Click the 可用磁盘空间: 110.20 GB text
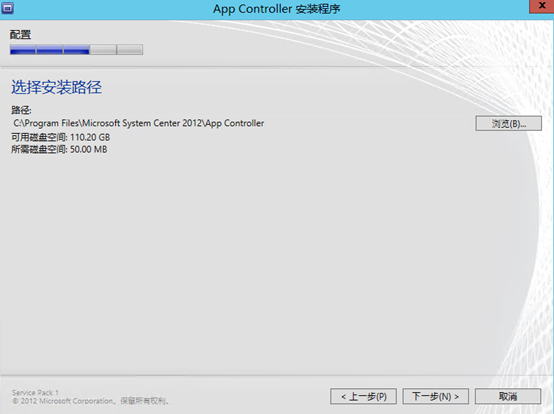This screenshot has height=414, width=554. [x=60, y=137]
